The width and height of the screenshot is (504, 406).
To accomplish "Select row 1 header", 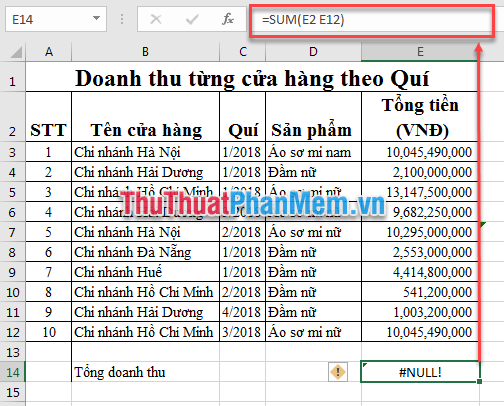I will pos(13,77).
